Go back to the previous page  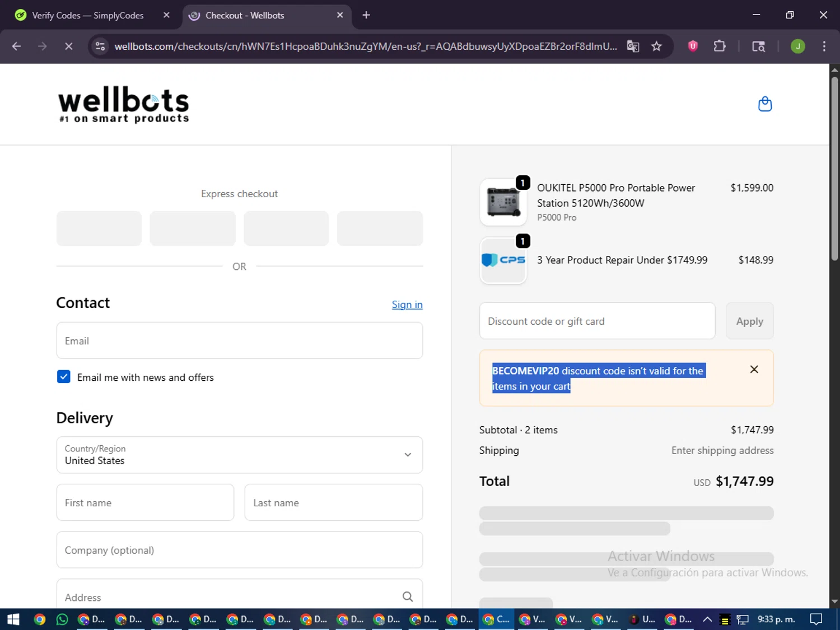(16, 46)
